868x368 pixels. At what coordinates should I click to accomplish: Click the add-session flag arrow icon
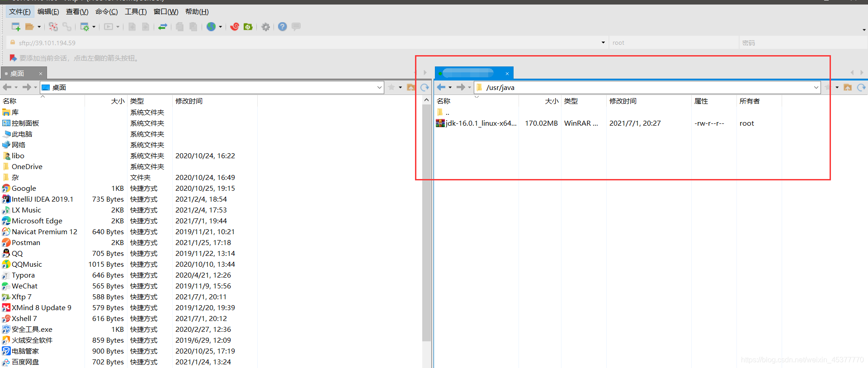13,58
